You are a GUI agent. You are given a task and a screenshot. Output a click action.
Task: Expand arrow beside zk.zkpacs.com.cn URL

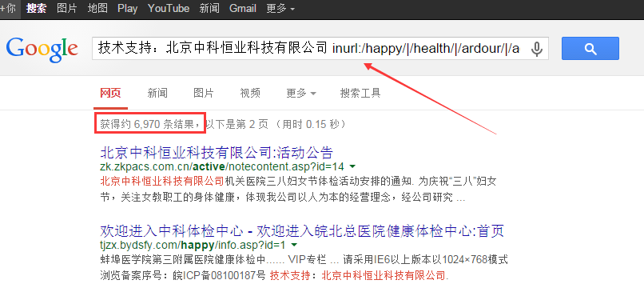click(x=352, y=166)
